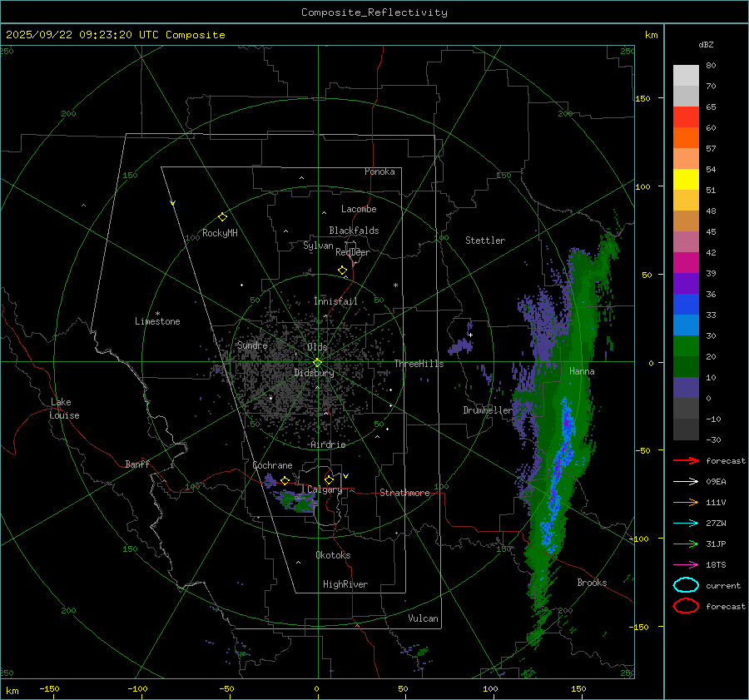
Task: Select the Drumheller label on map
Action: [x=488, y=410]
